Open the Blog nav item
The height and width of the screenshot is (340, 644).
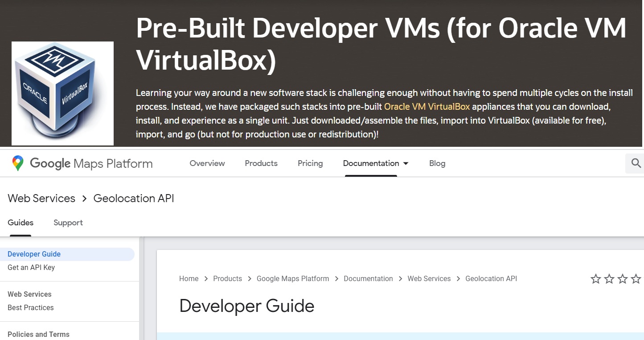(x=437, y=163)
